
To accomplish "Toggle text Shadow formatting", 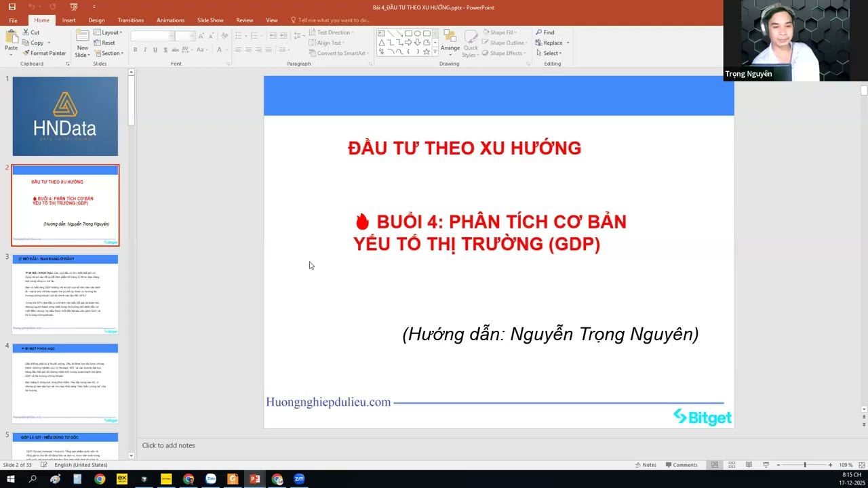I will (165, 49).
